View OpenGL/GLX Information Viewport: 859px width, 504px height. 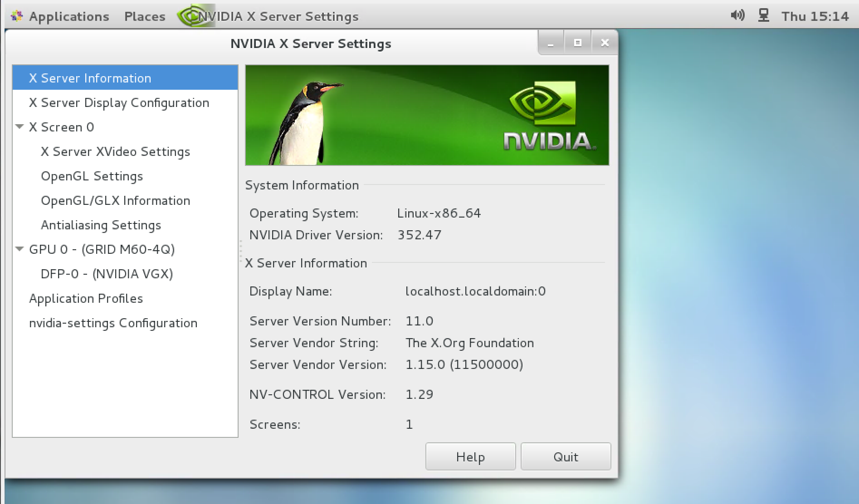[115, 200]
